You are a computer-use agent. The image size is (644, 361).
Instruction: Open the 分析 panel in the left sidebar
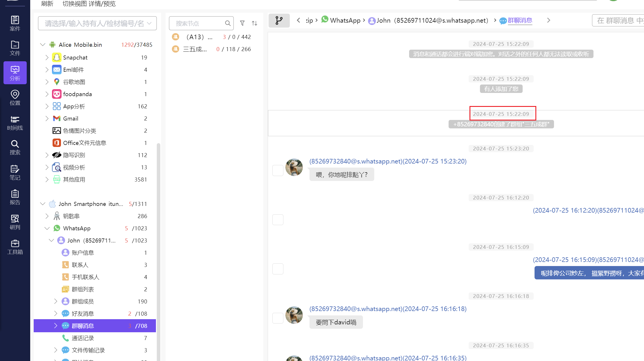(x=15, y=73)
